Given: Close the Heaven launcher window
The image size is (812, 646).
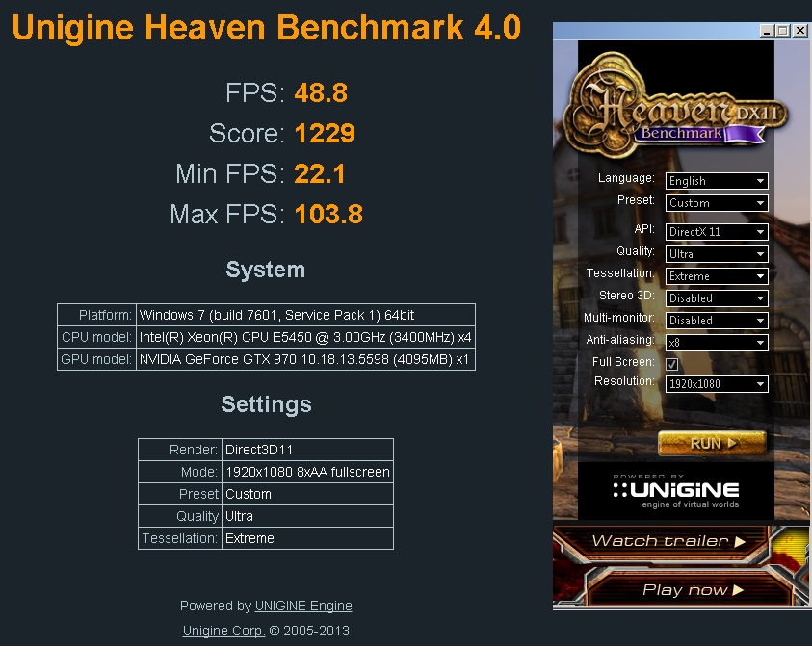Looking at the screenshot, I should tap(800, 31).
